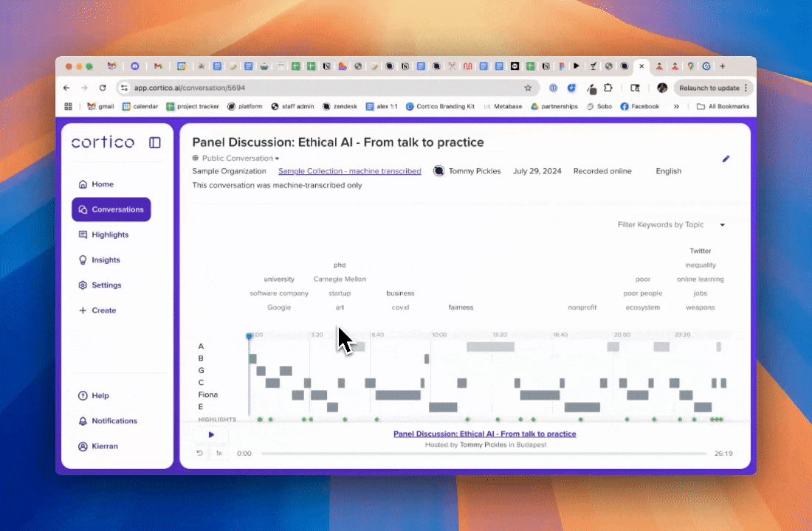Go to Highlights in the sidebar
This screenshot has width=812, height=531.
tap(110, 235)
